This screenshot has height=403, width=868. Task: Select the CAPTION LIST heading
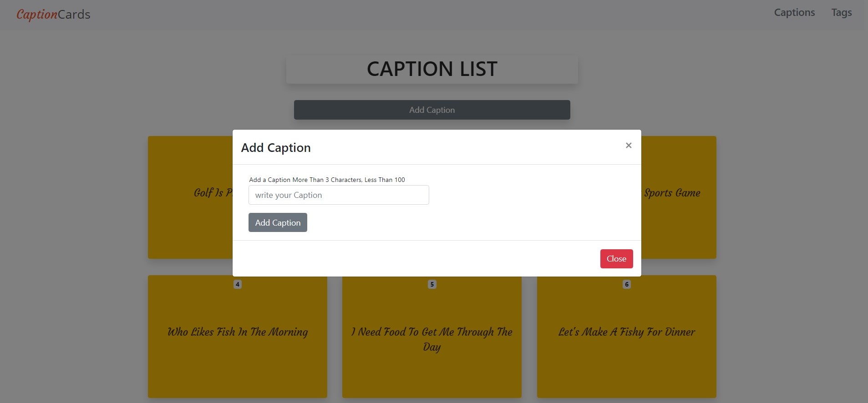click(x=431, y=69)
